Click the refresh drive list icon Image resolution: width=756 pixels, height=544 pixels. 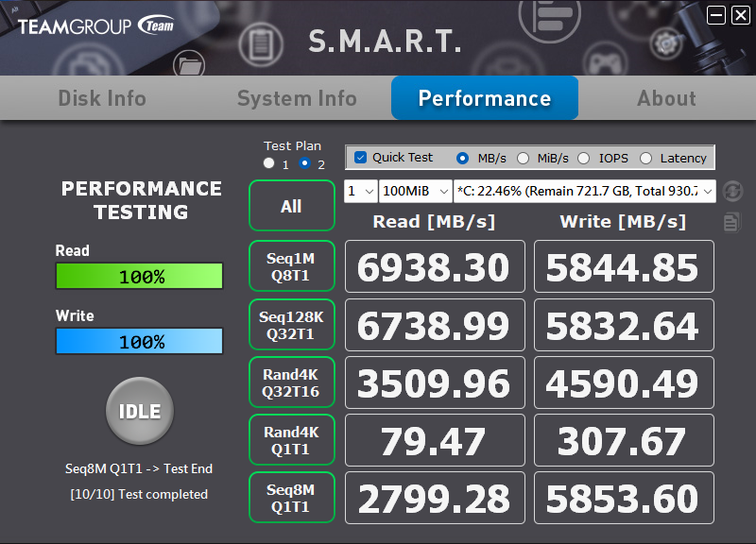[x=731, y=192]
